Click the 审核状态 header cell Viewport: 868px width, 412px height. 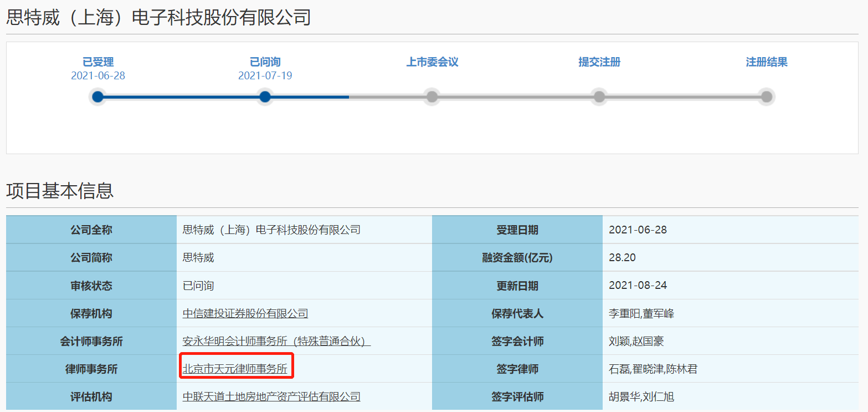pyautogui.click(x=91, y=286)
